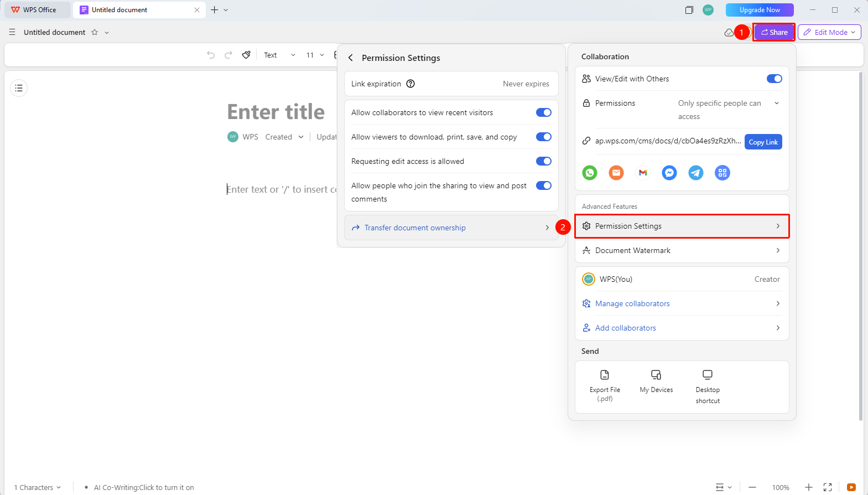Share via the Messenger icon
Screen dimensions: 868x495
tap(669, 173)
